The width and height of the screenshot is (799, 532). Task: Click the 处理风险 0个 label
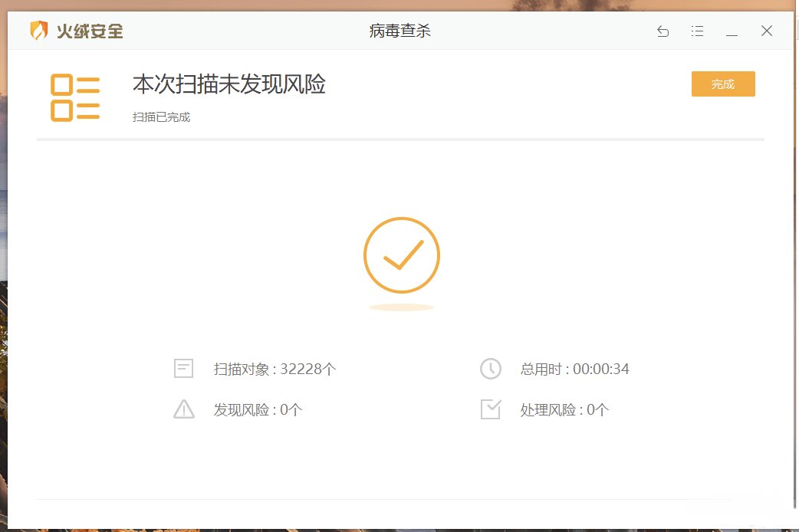click(564, 410)
